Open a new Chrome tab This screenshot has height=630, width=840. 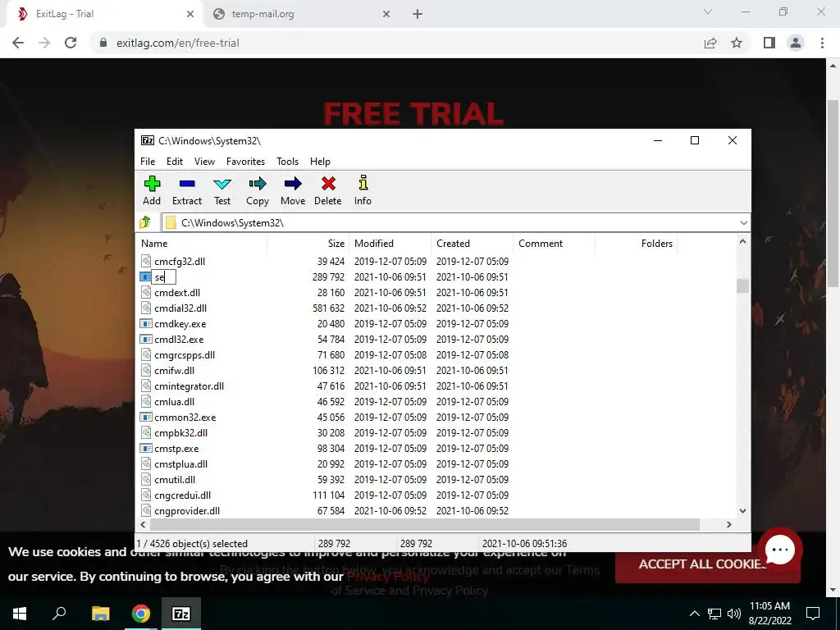click(x=418, y=14)
